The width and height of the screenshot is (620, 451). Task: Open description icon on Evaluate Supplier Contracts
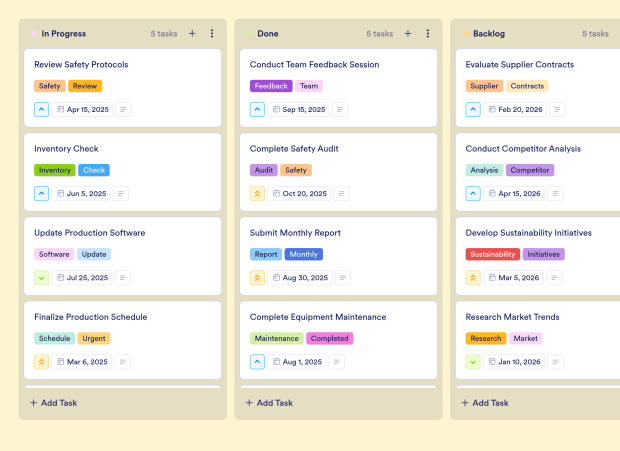click(557, 109)
